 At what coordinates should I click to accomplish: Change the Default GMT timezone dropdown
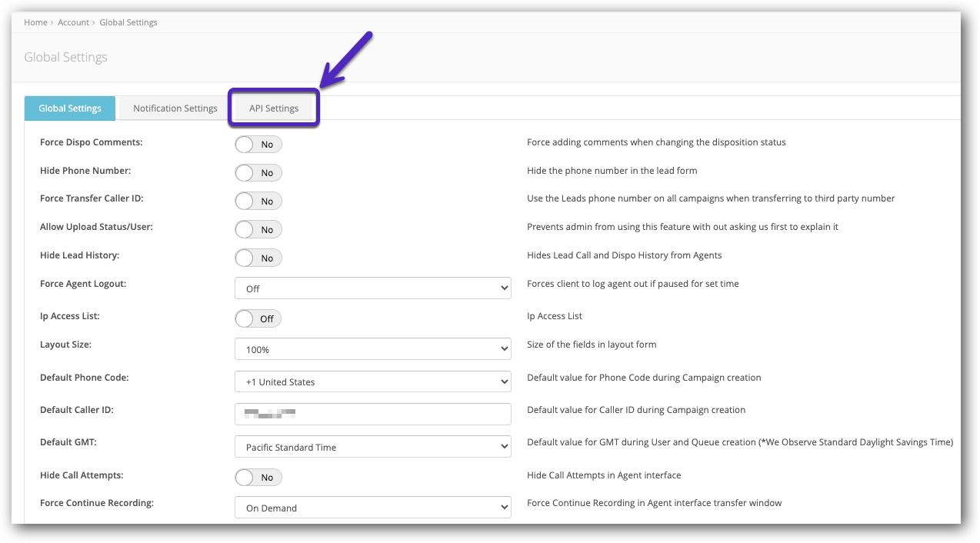click(x=372, y=446)
